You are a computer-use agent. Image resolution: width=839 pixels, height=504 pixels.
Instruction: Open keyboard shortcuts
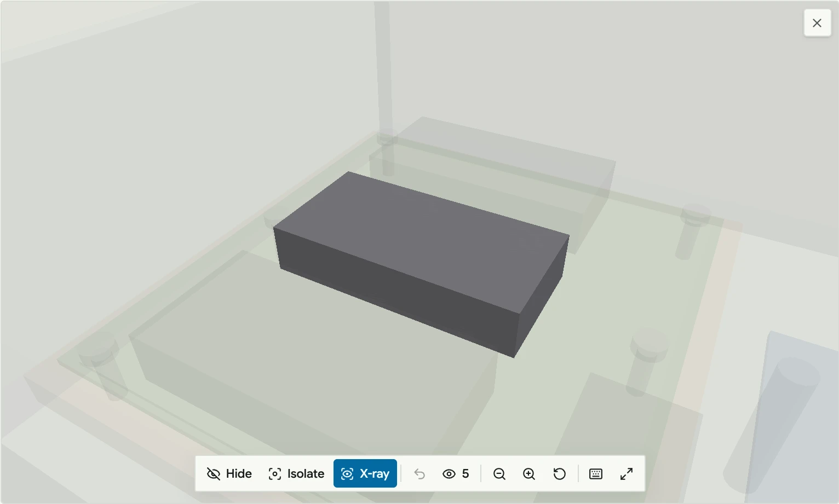596,473
